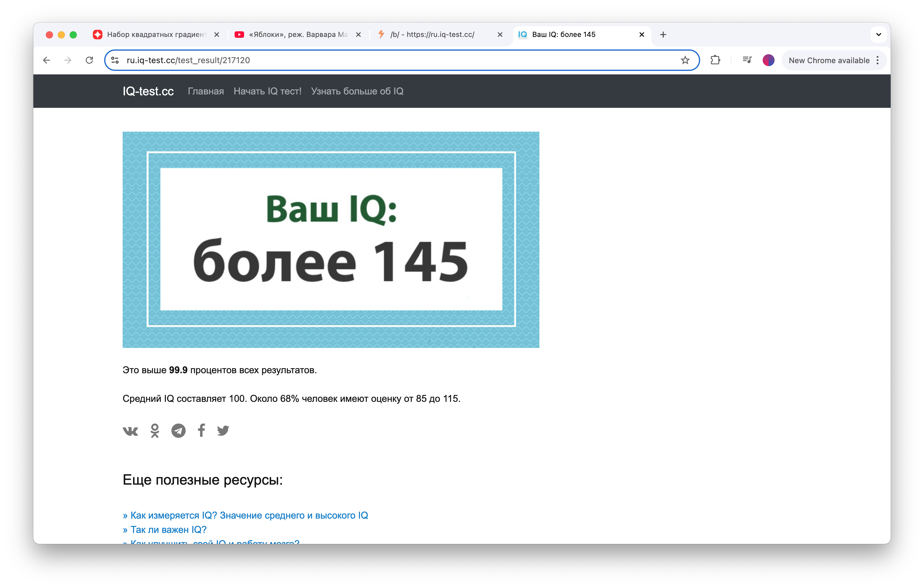Close the 'Ваш IQ: более 145' tab
Screen dimensions: 924x588
(x=642, y=35)
